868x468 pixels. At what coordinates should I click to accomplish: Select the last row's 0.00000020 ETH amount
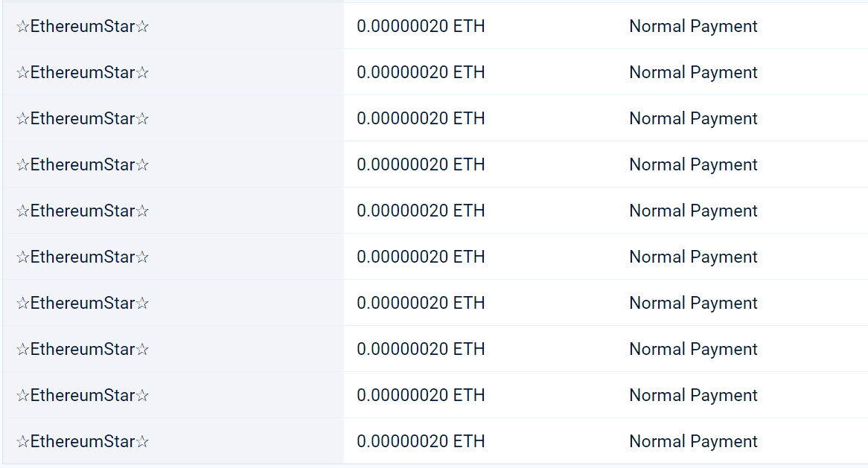pos(421,442)
